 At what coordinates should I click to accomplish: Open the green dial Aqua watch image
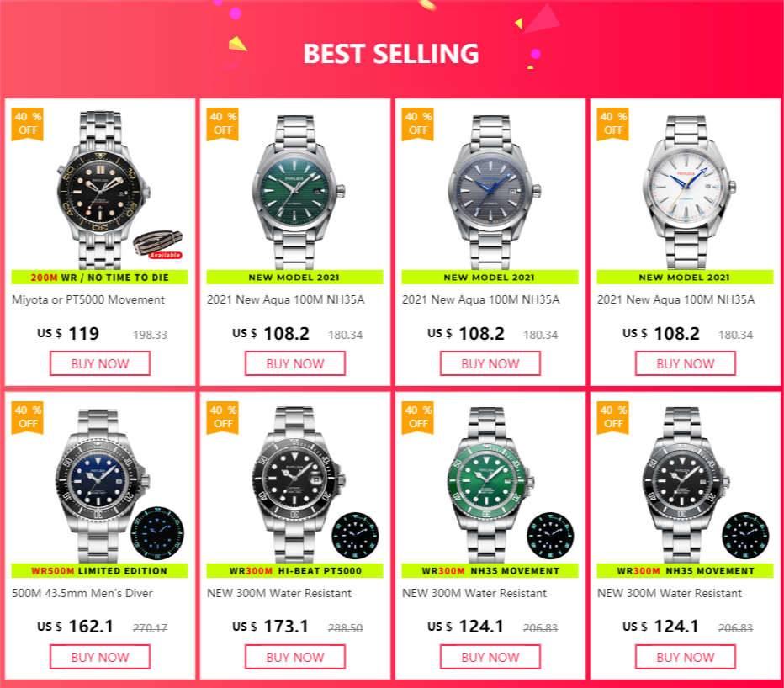coord(298,192)
